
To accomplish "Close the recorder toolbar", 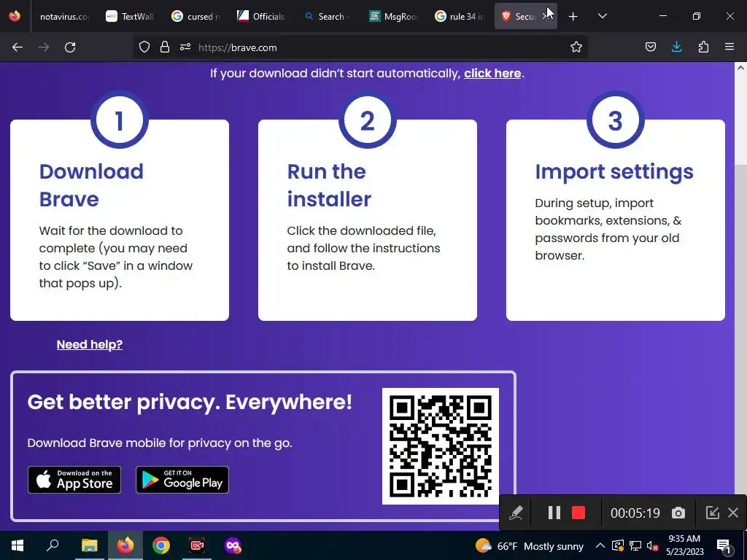I will tap(733, 513).
